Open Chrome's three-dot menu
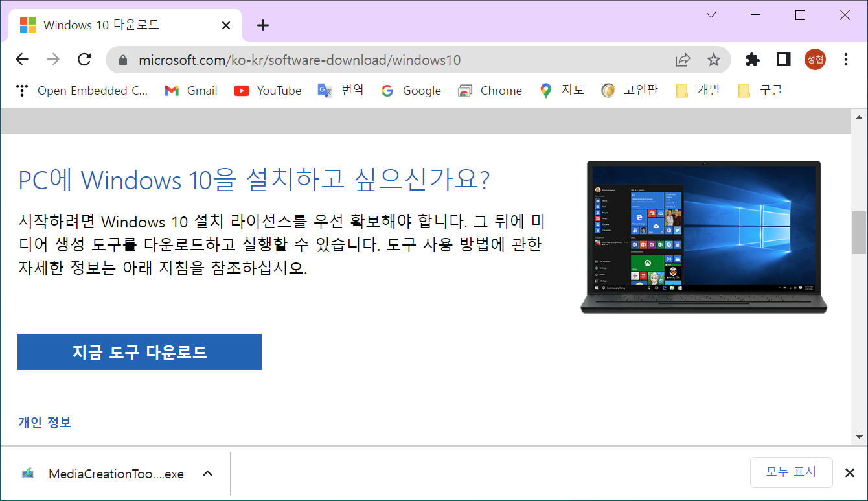This screenshot has width=868, height=501. 846,60
